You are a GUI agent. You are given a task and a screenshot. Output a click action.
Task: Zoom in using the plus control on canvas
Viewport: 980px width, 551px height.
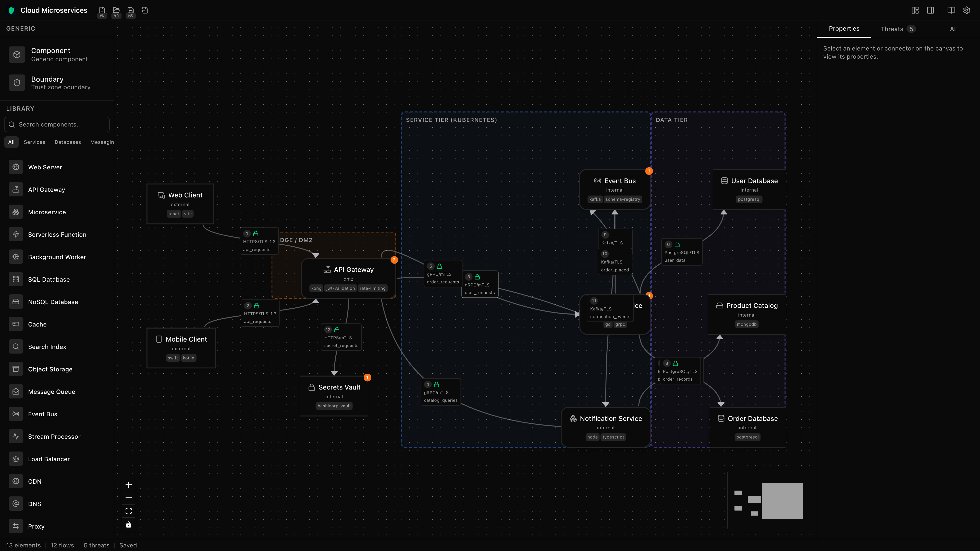tap(129, 484)
